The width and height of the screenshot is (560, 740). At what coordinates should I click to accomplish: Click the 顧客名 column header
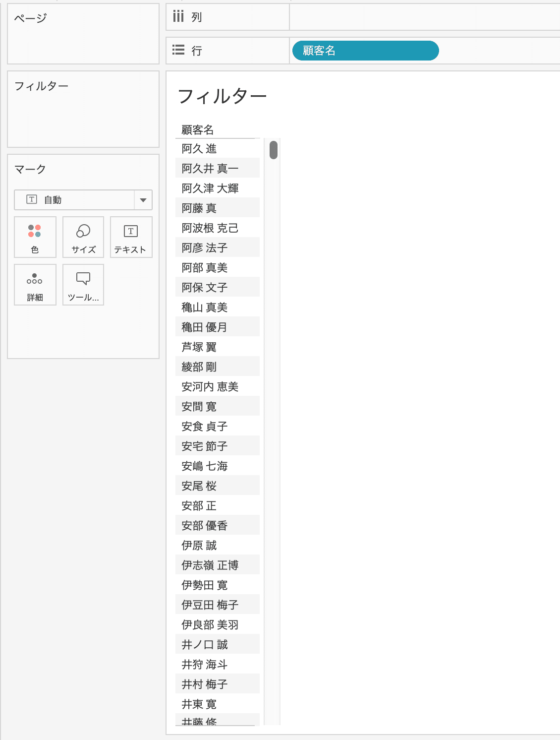[198, 130]
